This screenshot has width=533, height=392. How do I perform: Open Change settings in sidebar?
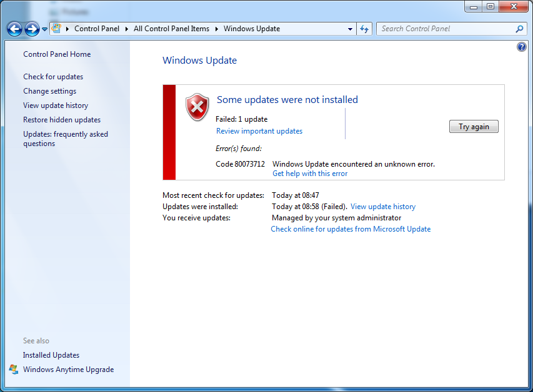49,91
